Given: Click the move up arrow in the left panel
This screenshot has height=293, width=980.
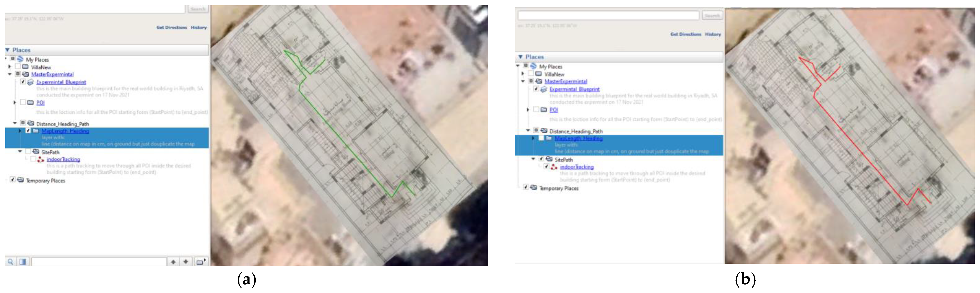Looking at the screenshot, I should tap(173, 262).
